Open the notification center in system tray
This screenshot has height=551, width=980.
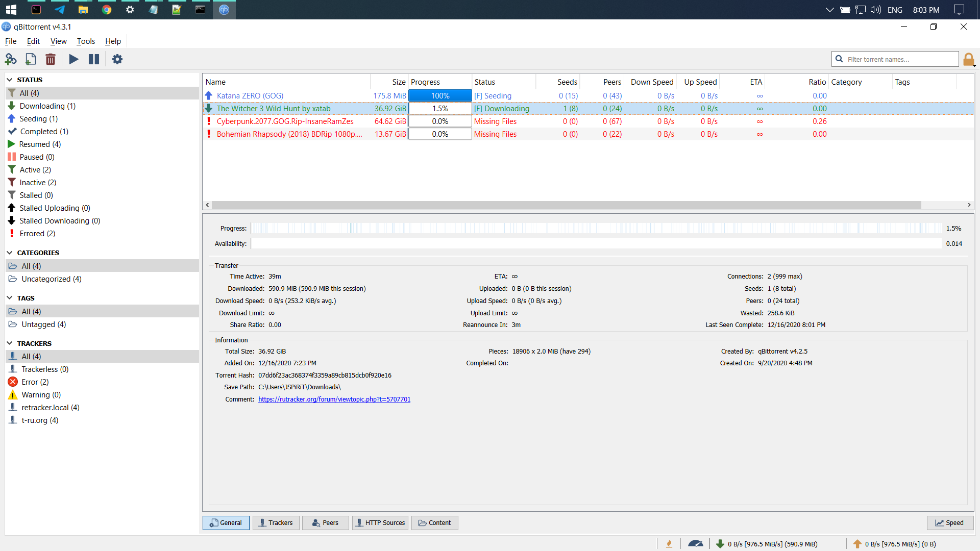[959, 9]
